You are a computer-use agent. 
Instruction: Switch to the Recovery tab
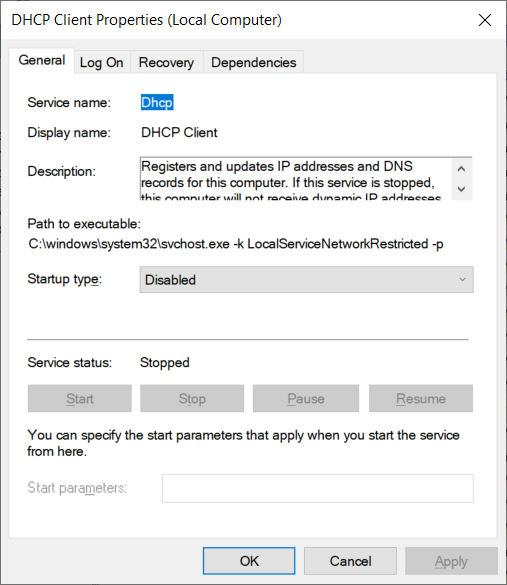[166, 62]
